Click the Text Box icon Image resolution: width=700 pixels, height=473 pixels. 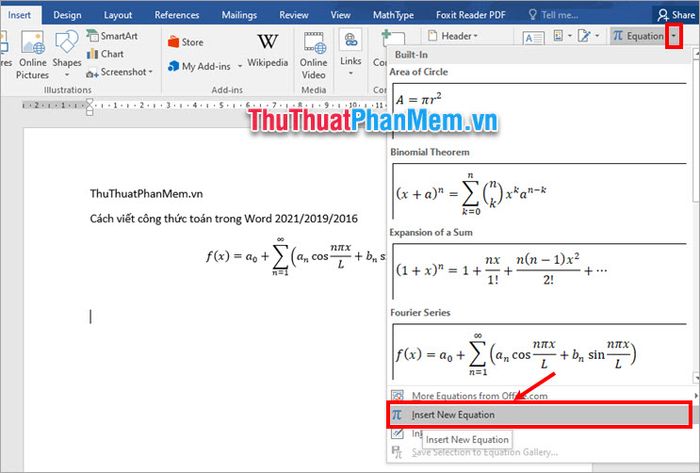tap(533, 37)
